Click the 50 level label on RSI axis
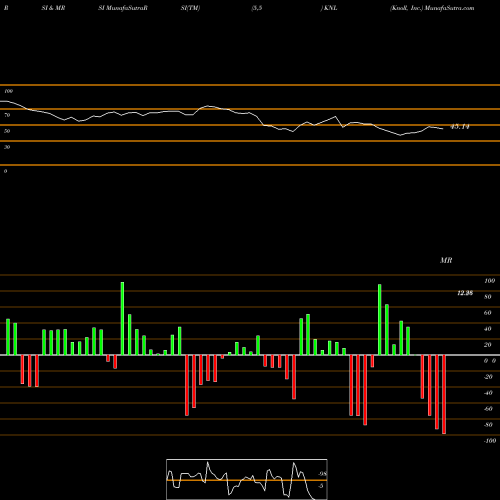 click(7, 131)
